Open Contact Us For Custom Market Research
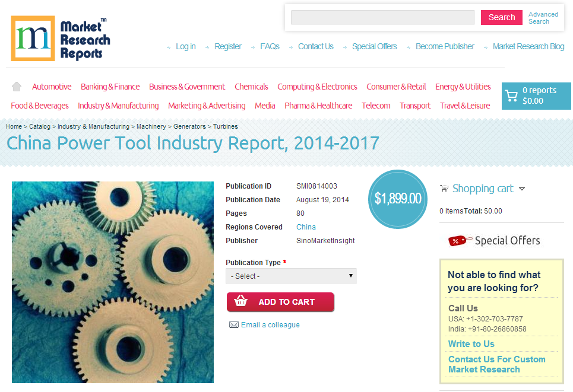 pyautogui.click(x=496, y=364)
